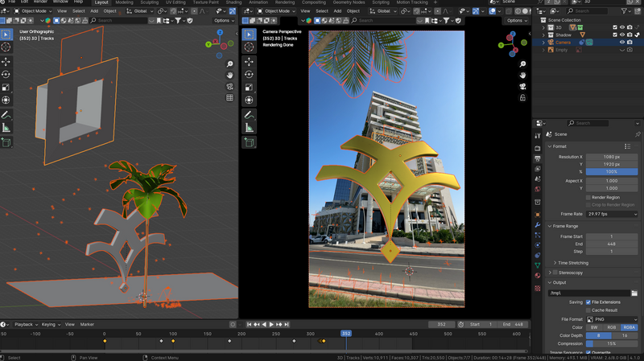Select the Scale tool in left viewport
The height and width of the screenshot is (361, 644).
tap(6, 87)
